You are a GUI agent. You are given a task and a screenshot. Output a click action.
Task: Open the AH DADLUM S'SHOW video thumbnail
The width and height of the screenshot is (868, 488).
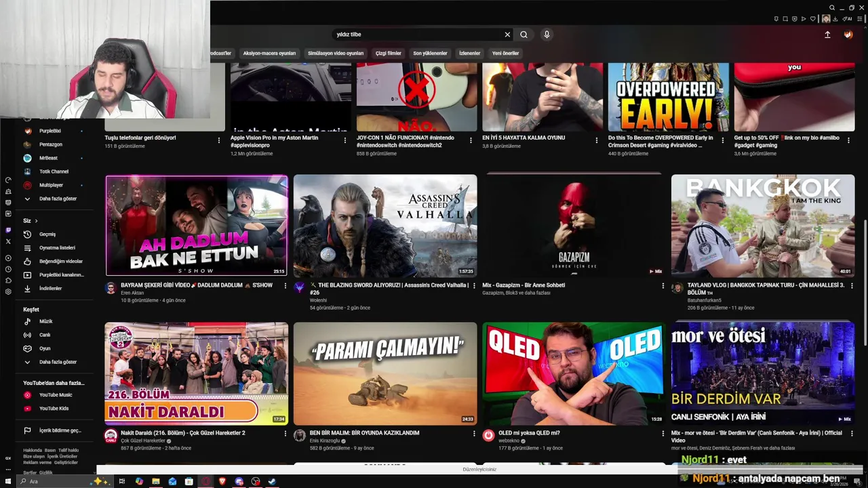tap(197, 225)
